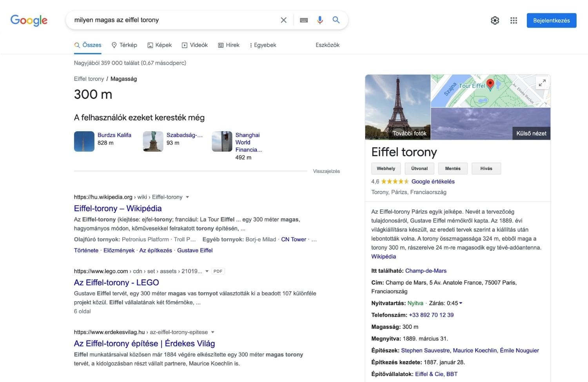Click the red map pin on Tour Eiffel
The height and width of the screenshot is (382, 588).
(490, 85)
